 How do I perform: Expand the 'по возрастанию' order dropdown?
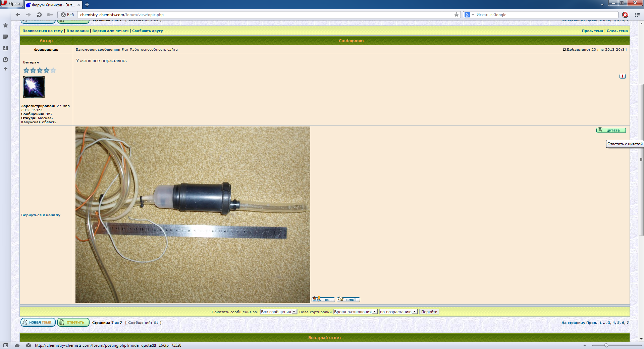[x=398, y=312]
